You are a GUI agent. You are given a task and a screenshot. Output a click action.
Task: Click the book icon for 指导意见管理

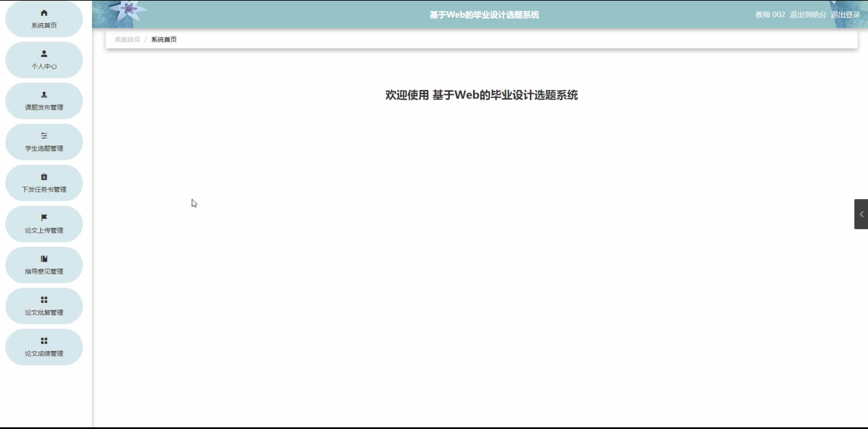(x=44, y=259)
